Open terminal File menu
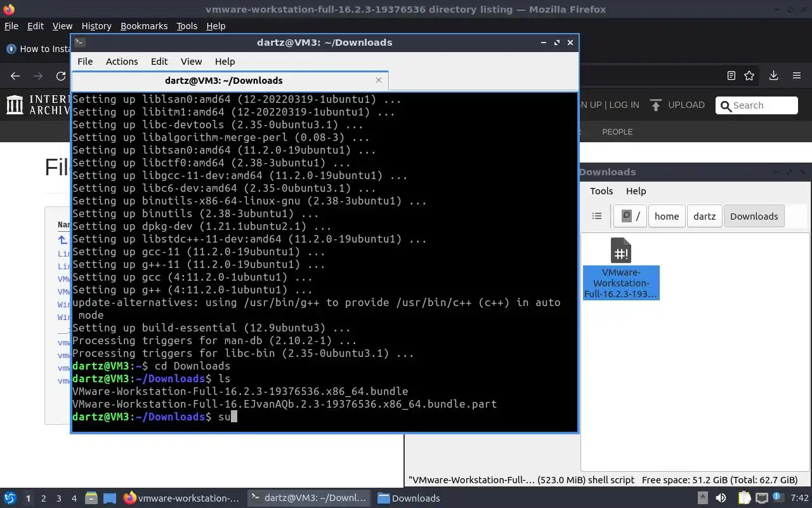The image size is (812, 508). pos(85,62)
